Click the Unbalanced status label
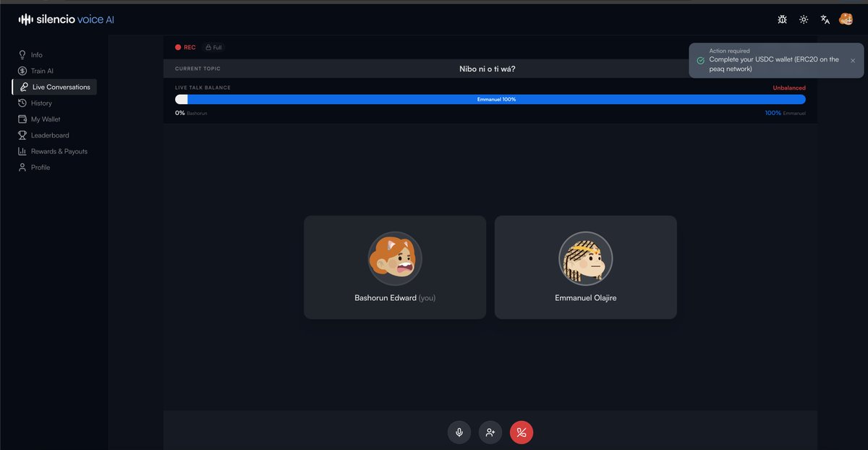 pos(788,88)
